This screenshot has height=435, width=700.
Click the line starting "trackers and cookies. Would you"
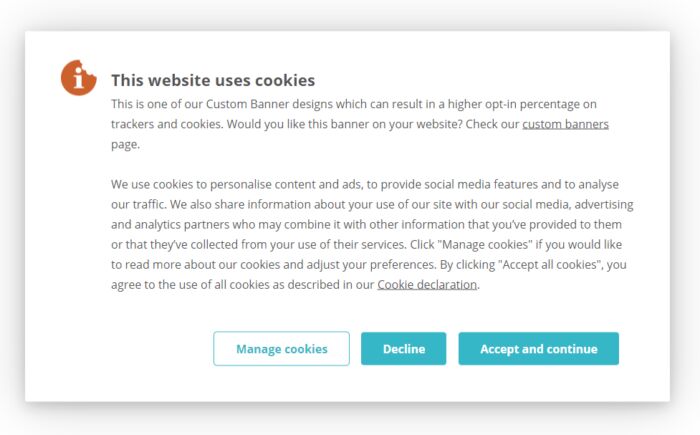(x=315, y=124)
